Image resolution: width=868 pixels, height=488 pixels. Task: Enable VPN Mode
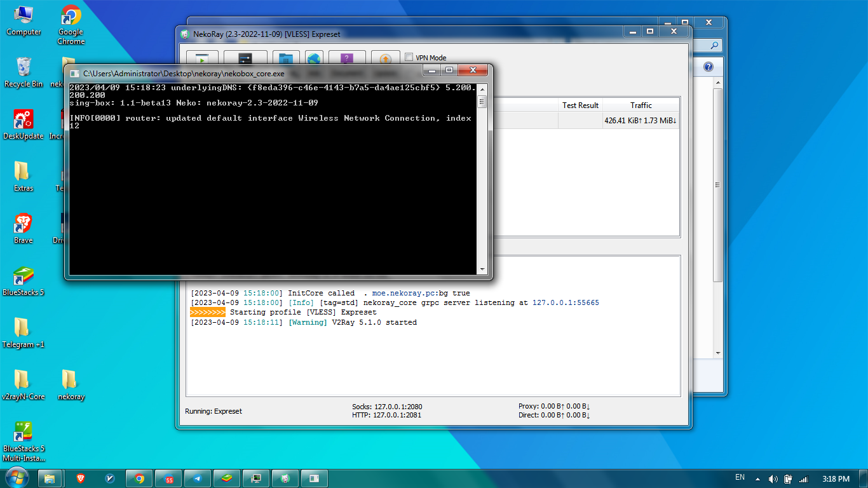pyautogui.click(x=409, y=57)
